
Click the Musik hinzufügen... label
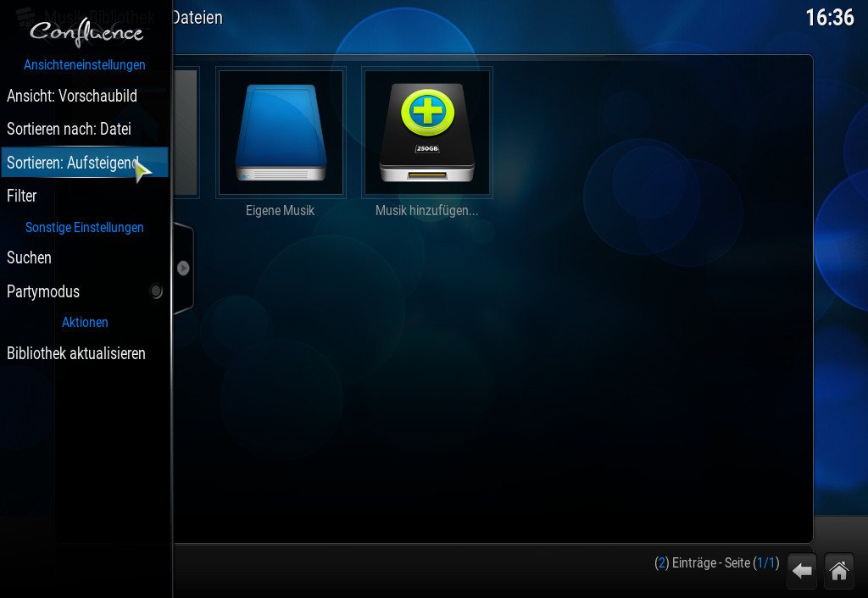point(427,211)
